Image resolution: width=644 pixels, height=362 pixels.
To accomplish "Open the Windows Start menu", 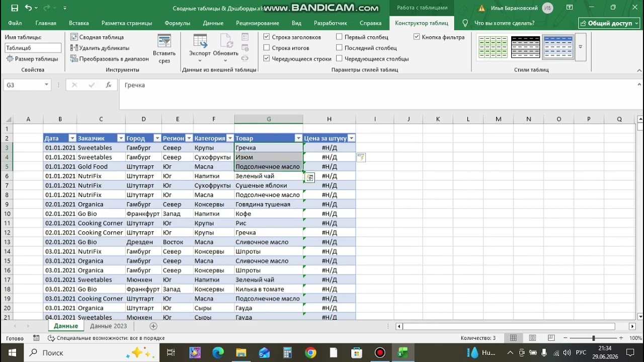I will pos(12,352).
